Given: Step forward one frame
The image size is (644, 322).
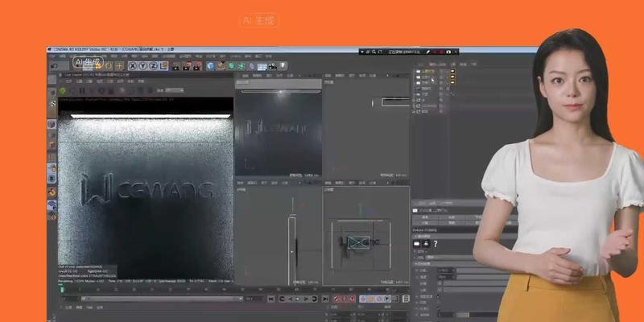Looking at the screenshot, I should pos(307,299).
